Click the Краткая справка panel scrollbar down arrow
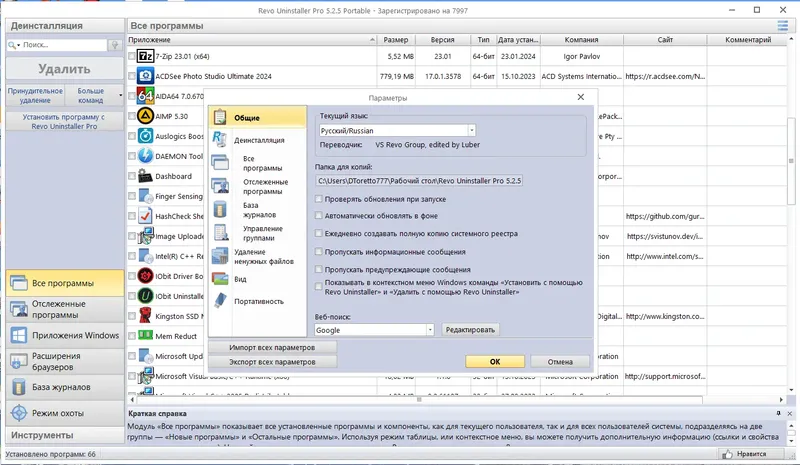 [791, 441]
